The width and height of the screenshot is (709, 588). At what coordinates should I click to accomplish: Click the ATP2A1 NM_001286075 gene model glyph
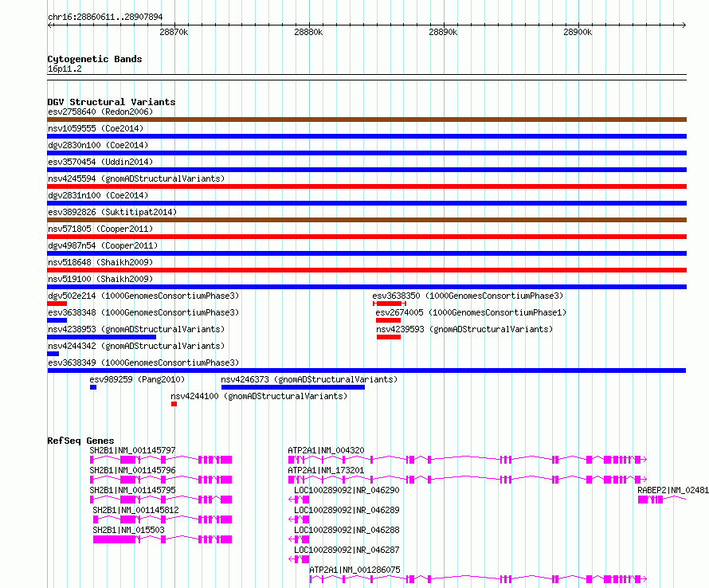(x=478, y=579)
